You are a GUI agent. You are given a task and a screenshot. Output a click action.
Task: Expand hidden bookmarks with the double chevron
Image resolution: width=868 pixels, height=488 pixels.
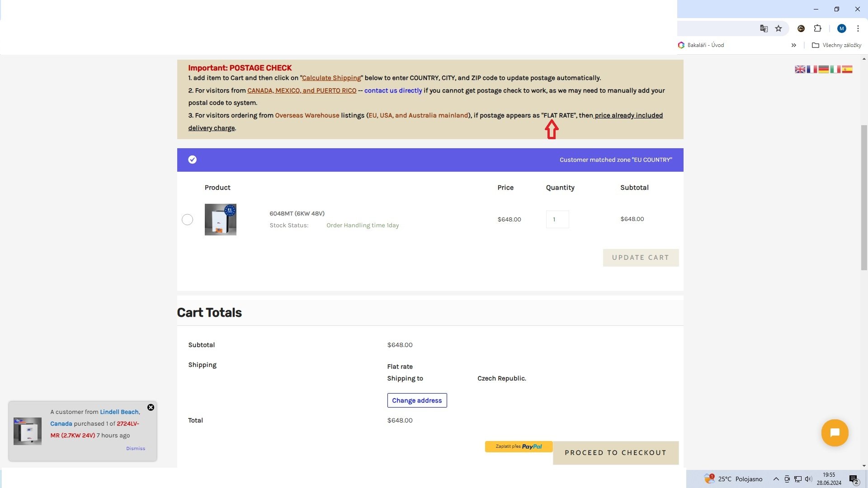click(x=793, y=45)
